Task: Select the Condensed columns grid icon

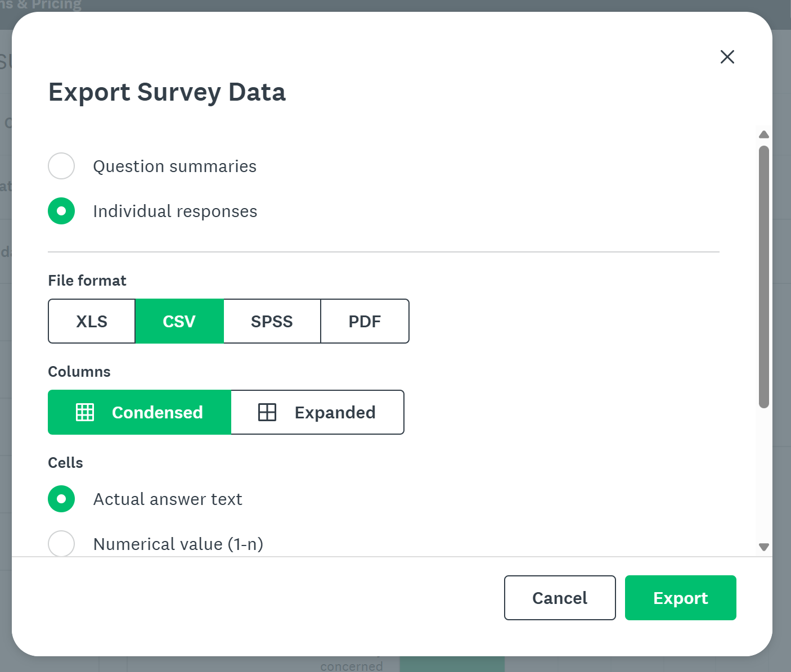Action: (85, 412)
